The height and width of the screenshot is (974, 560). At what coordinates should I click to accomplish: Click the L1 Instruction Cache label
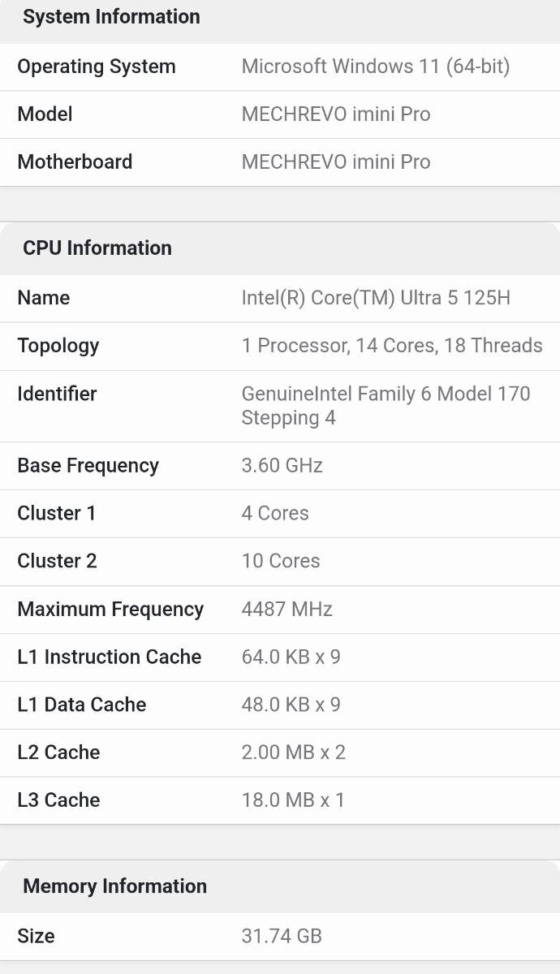pyautogui.click(x=110, y=657)
